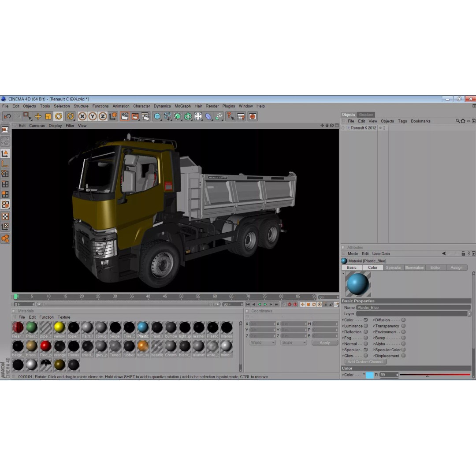The image size is (476, 476).
Task: Click Render Active View clapperboard icon
Action: click(x=125, y=116)
